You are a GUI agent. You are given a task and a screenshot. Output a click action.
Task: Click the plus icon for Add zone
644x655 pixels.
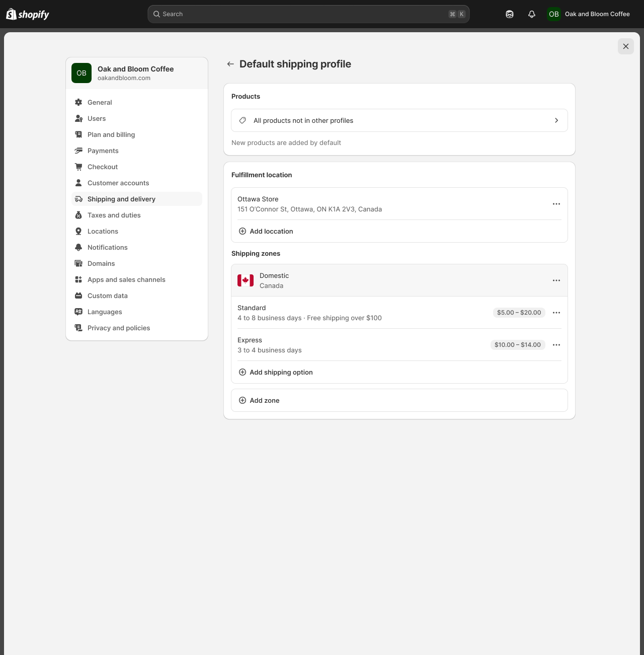coord(243,400)
